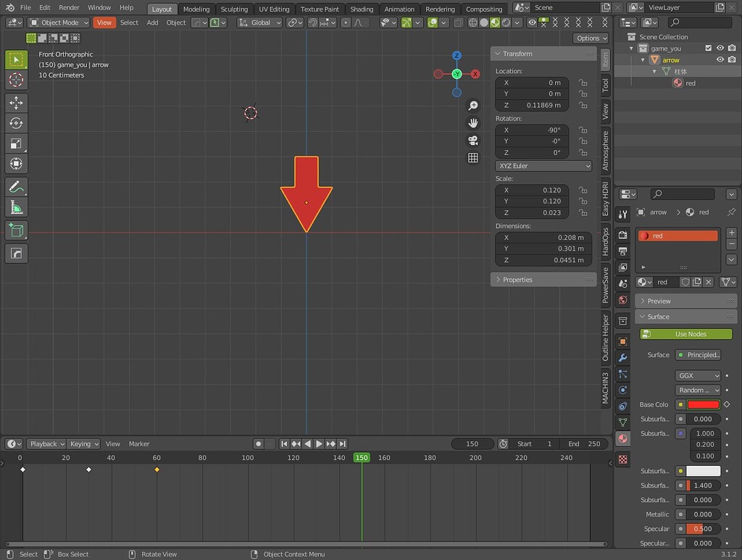742x560 pixels.
Task: Open the Object properties orange square tab
Action: [622, 341]
